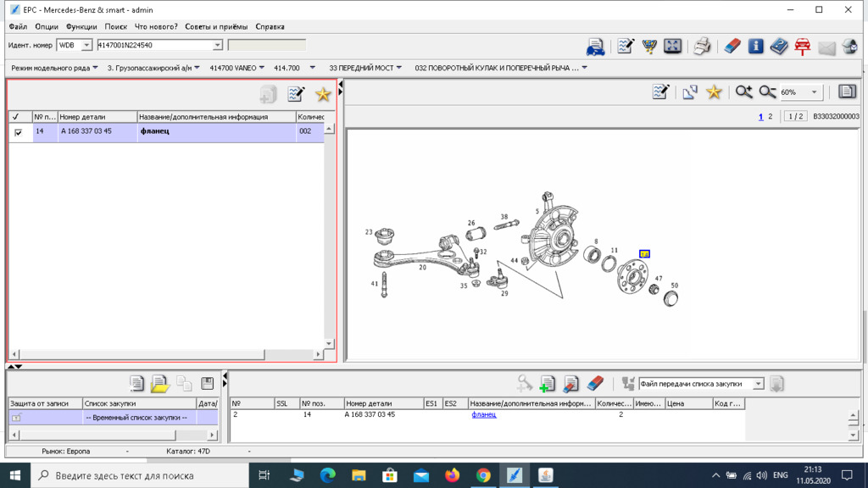Open the Файл menu
The image size is (868, 488).
17,26
